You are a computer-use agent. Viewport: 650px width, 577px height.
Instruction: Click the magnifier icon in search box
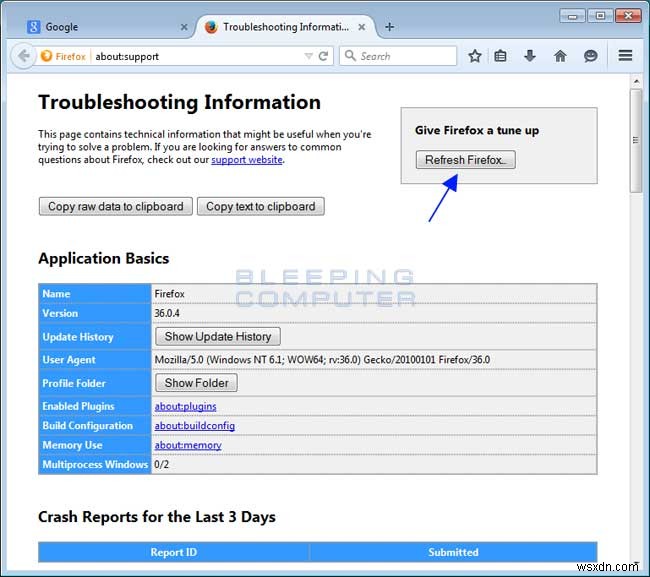click(x=350, y=56)
